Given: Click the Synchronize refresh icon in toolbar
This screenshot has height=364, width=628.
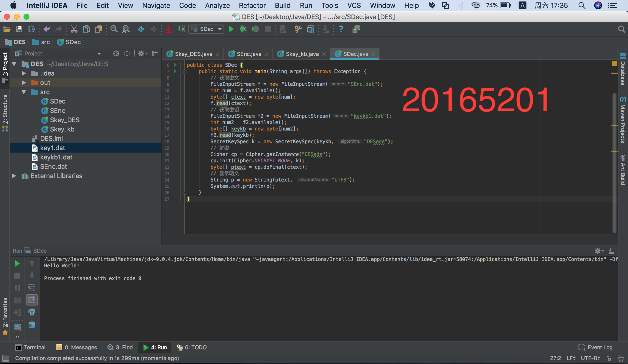Looking at the screenshot, I should coord(31,29).
